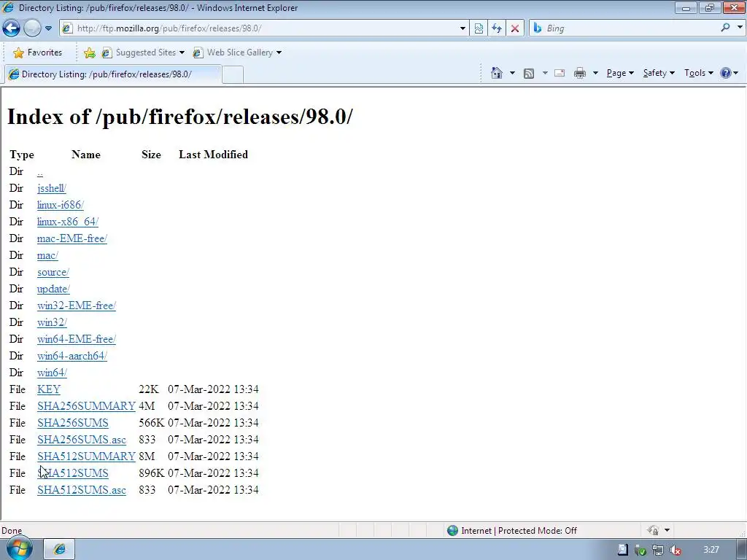Expand the zoom level dropdown in the status bar
Screen dimensions: 747x560
click(x=667, y=530)
